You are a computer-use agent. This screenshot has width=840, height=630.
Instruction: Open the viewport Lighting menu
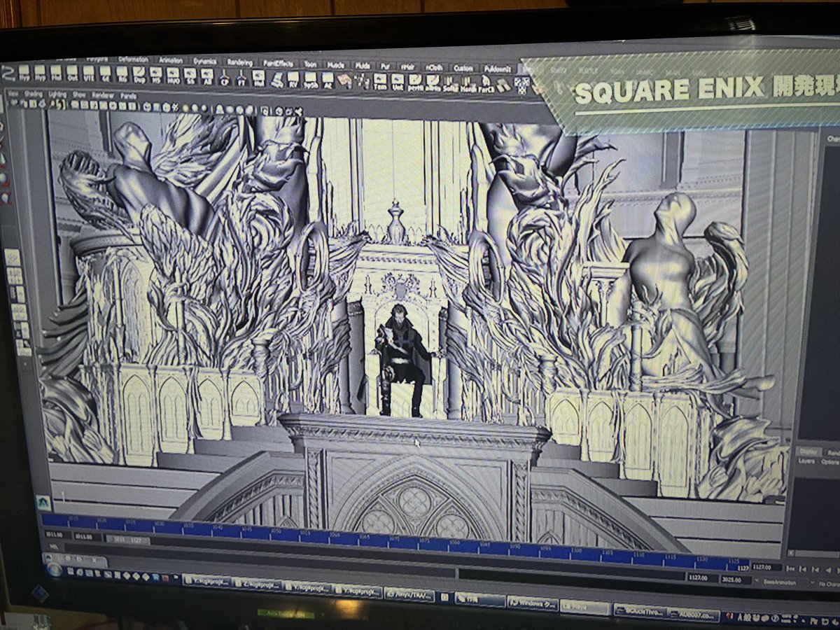click(57, 94)
